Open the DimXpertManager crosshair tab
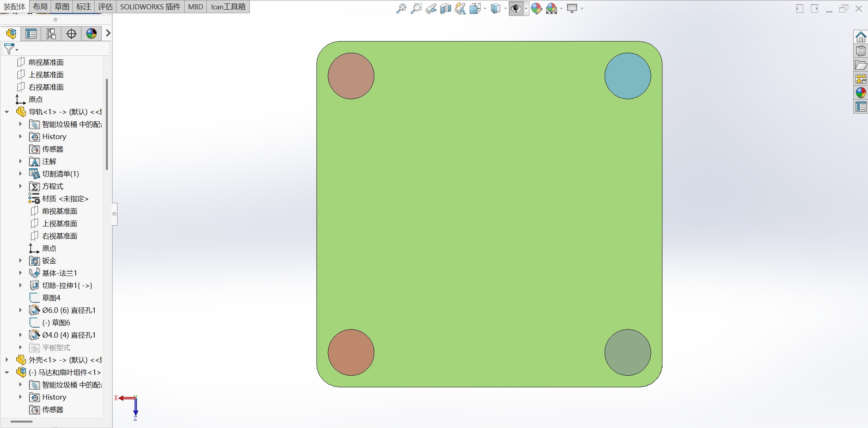Viewport: 868px width, 428px height. tap(71, 34)
